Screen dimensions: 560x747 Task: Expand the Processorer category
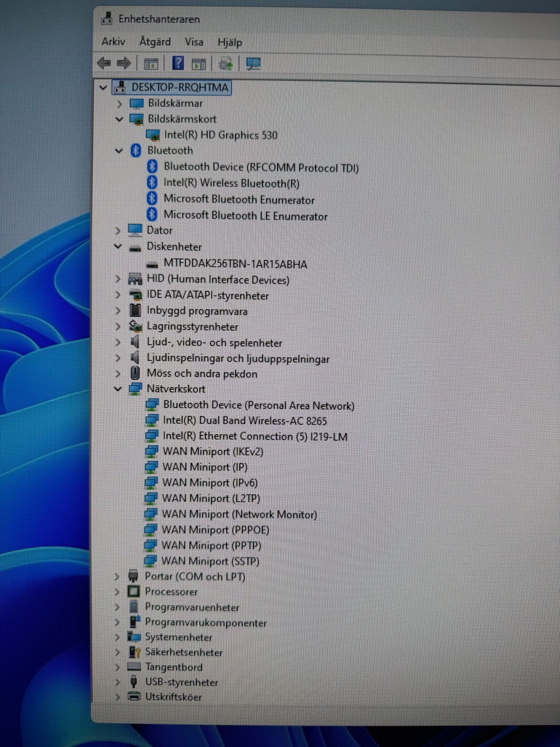coord(117,592)
